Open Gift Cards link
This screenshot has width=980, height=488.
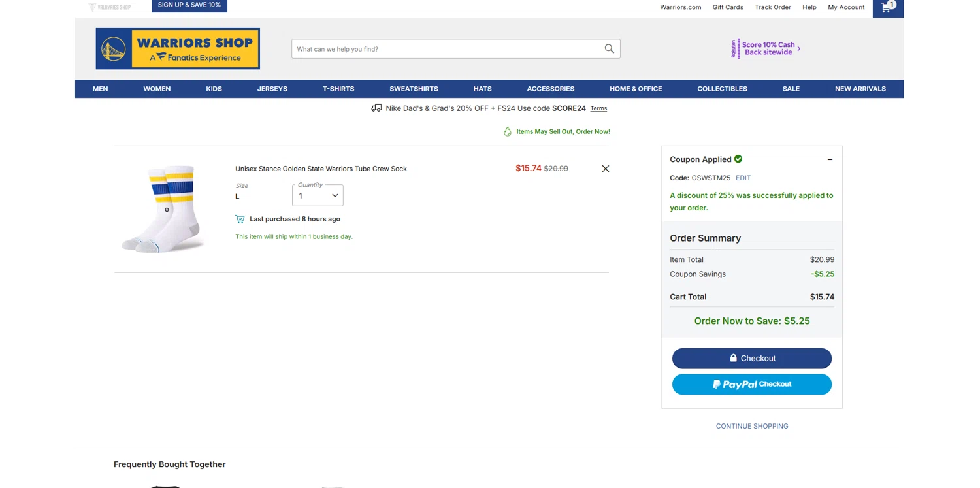coord(728,7)
